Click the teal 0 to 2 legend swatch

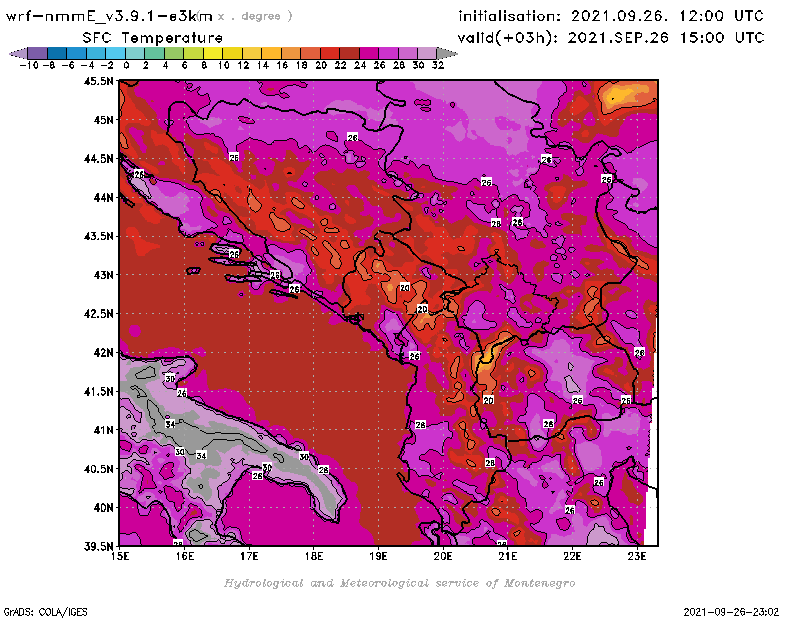[135, 53]
